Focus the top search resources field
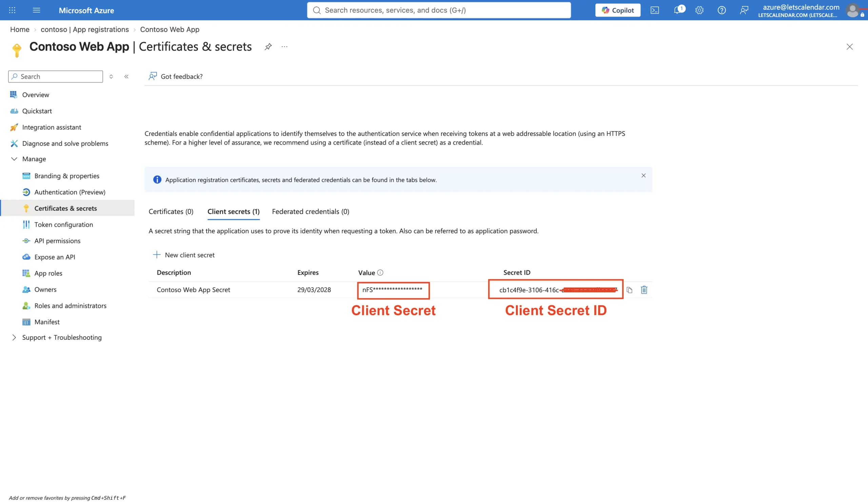Viewport: 868px width, 502px height. click(438, 10)
